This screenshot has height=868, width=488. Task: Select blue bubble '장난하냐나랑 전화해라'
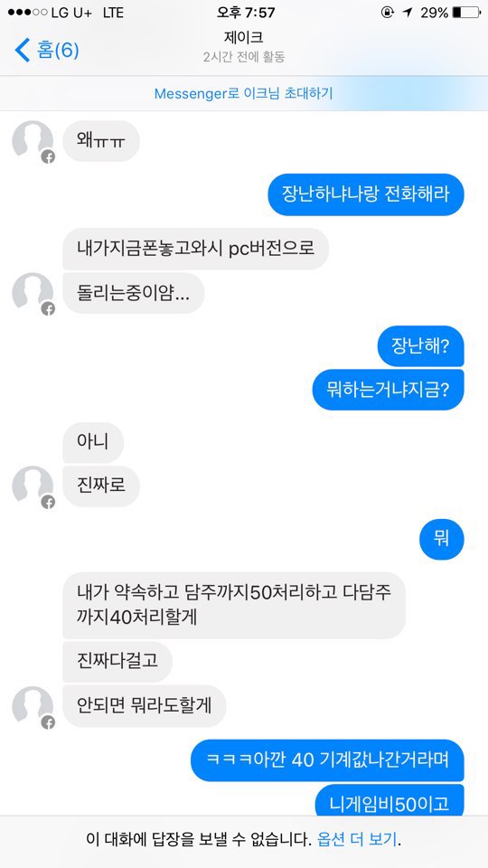(366, 195)
